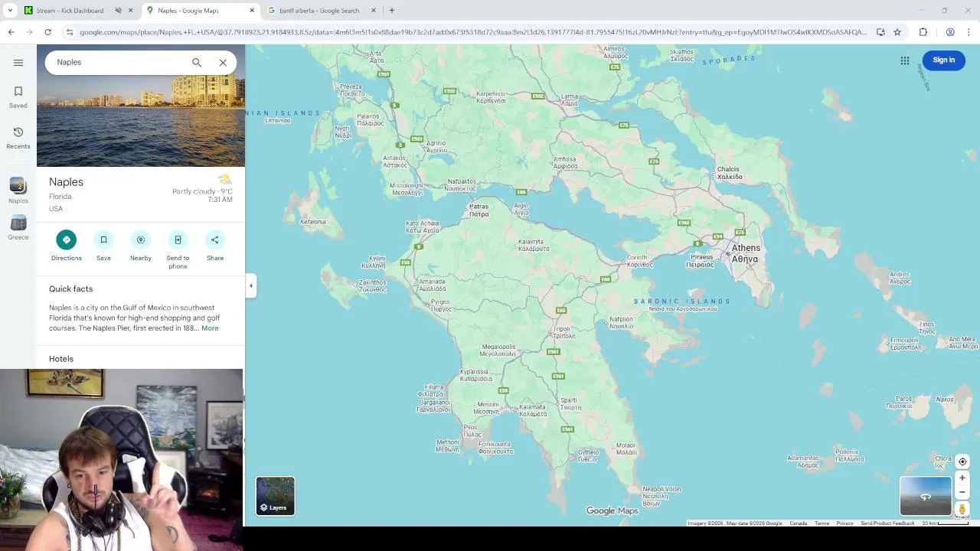Click the Piraeus label on map
980x551 pixels.
click(701, 261)
